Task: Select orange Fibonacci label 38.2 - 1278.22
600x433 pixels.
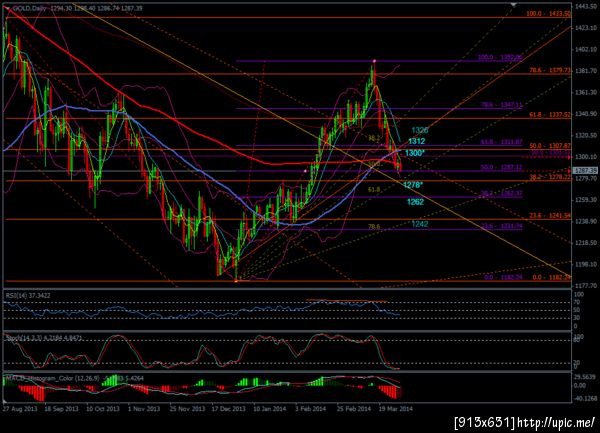Action: pos(550,177)
